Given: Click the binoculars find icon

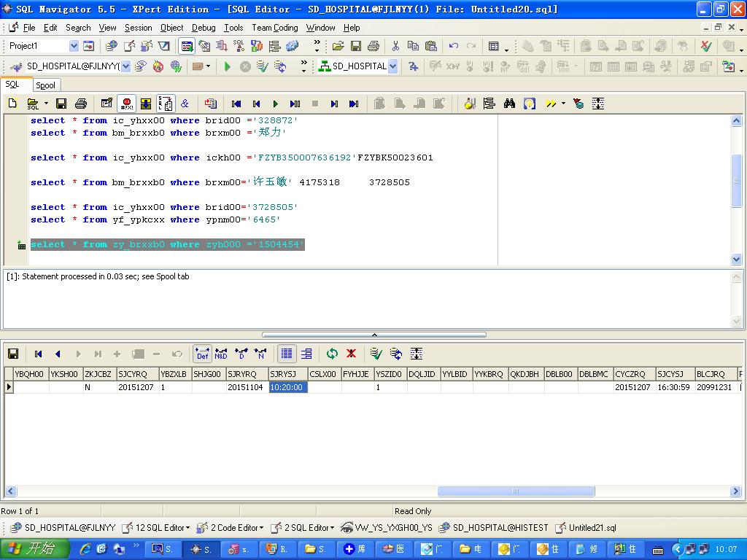Looking at the screenshot, I should [509, 104].
